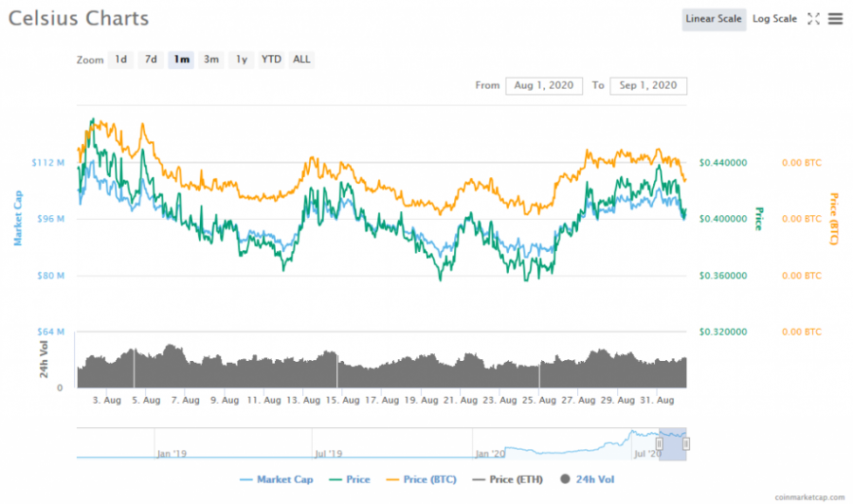The width and height of the screenshot is (853, 504).
Task: Click Jan '19 in the navigator timeline
Action: 172,454
